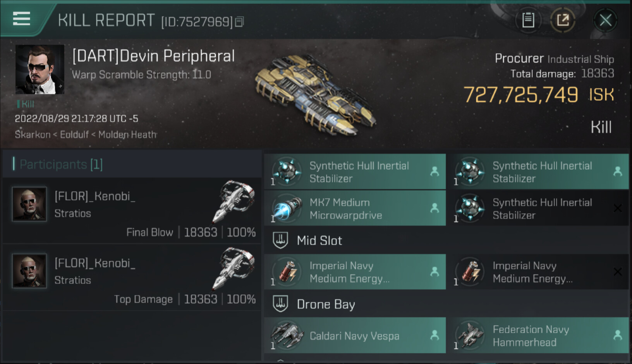Share the kill report externally
This screenshot has width=632, height=364.
point(563,20)
